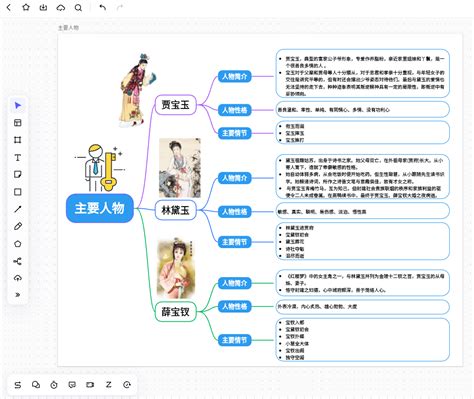Select 薛宝钗 personality description box
Image resolution: width=474 pixels, height=399 pixels.
click(363, 307)
